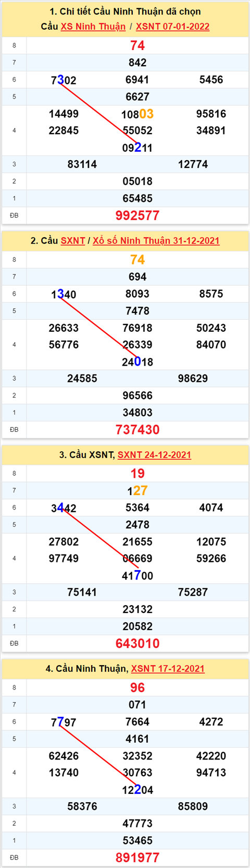The image size is (250, 868).
Task: Click number 694 in second table
Action: 137,277
